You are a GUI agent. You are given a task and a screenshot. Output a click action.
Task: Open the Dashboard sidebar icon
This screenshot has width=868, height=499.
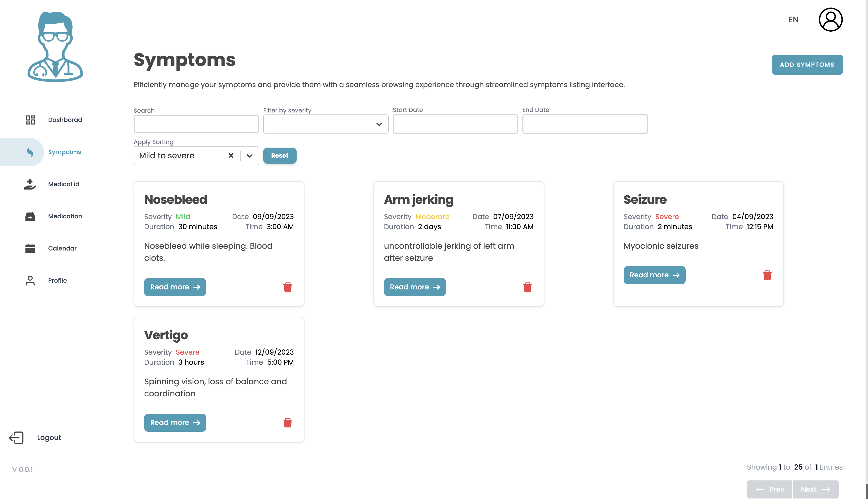30,120
